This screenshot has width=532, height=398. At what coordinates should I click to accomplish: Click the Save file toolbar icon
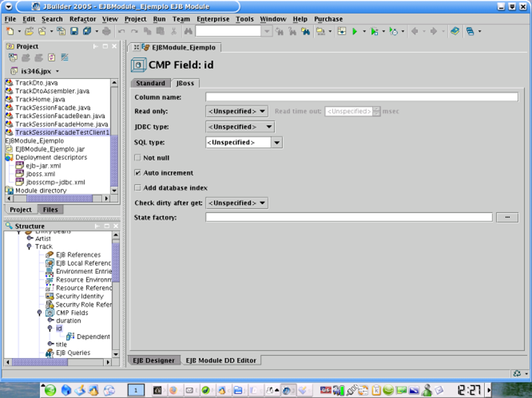[74, 31]
